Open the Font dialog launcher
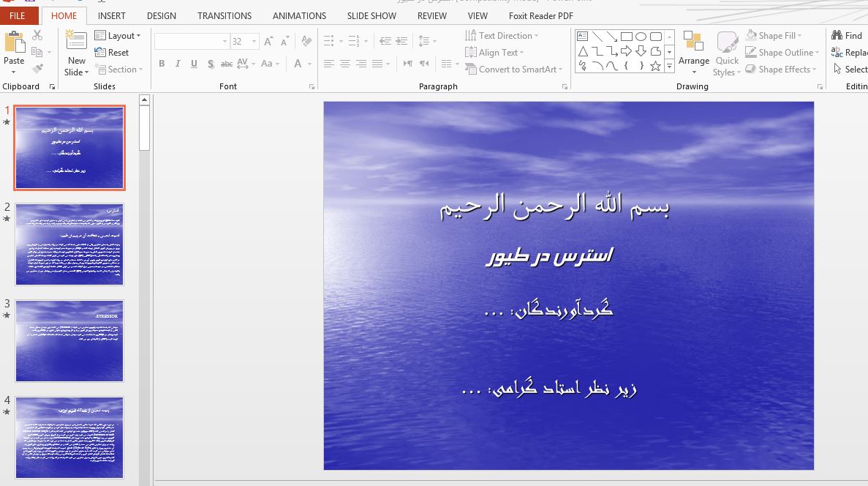The height and width of the screenshot is (486, 868). (312, 87)
